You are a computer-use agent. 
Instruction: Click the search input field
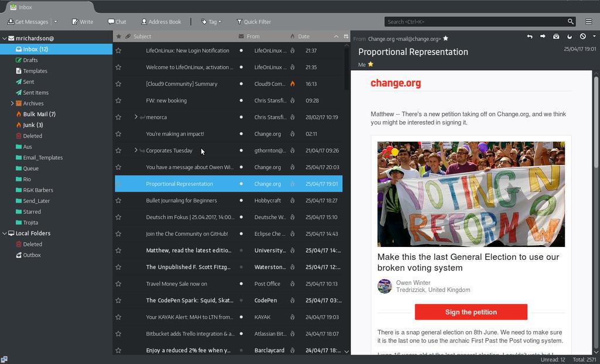[x=475, y=22]
